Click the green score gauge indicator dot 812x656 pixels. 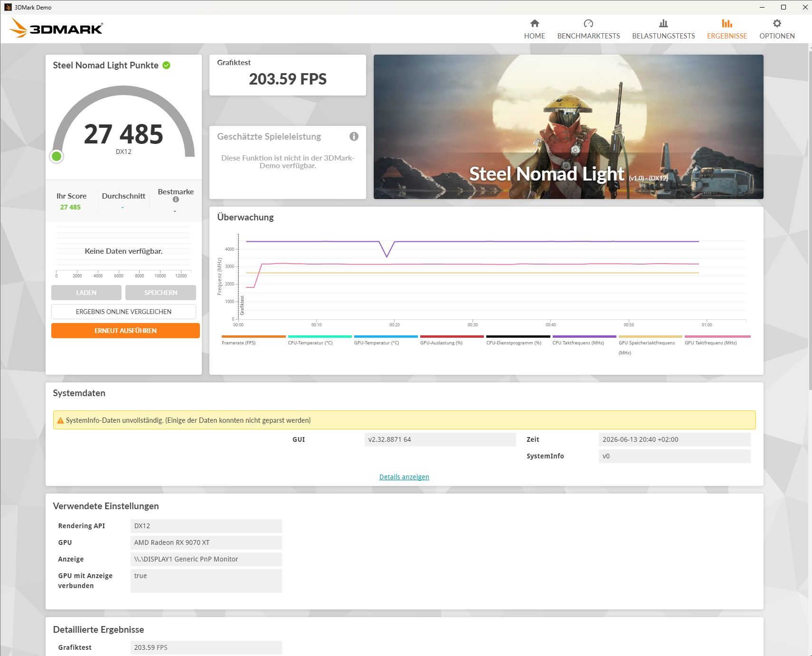pos(57,156)
